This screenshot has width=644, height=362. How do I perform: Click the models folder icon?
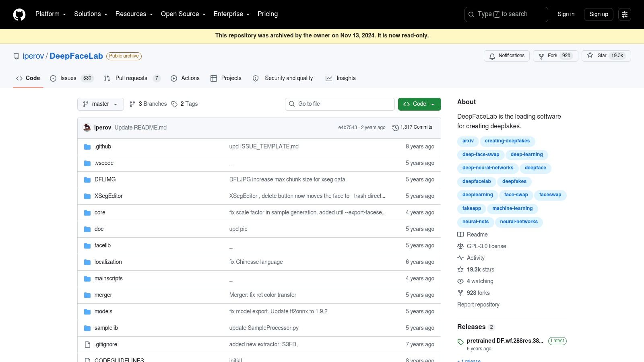pos(87,312)
